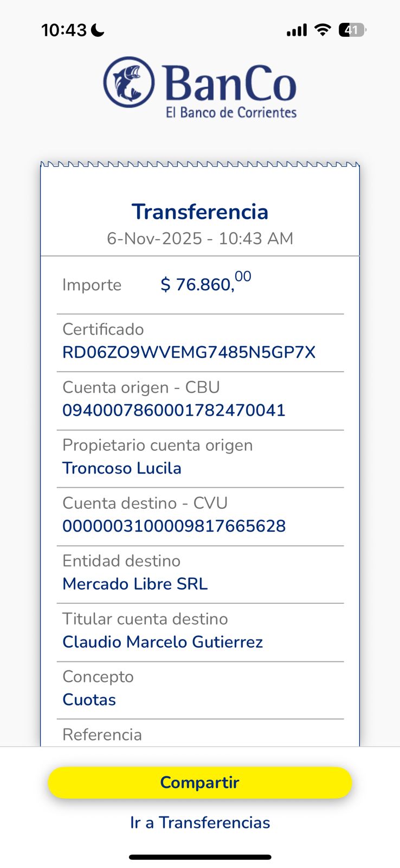Tap the Cuotas concept value
This screenshot has height=868, width=400.
pos(89,700)
